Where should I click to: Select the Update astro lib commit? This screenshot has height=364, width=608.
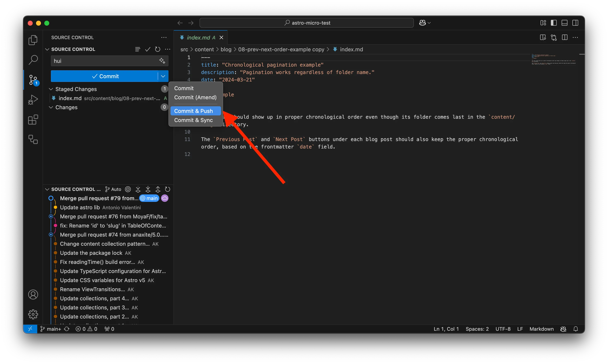pyautogui.click(x=109, y=207)
